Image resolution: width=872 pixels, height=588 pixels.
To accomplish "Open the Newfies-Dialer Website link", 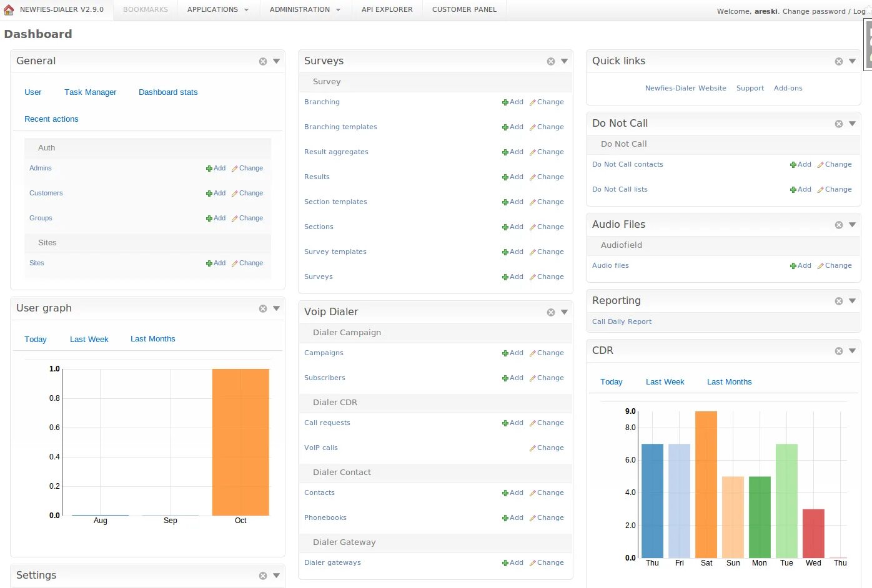I will (x=686, y=89).
